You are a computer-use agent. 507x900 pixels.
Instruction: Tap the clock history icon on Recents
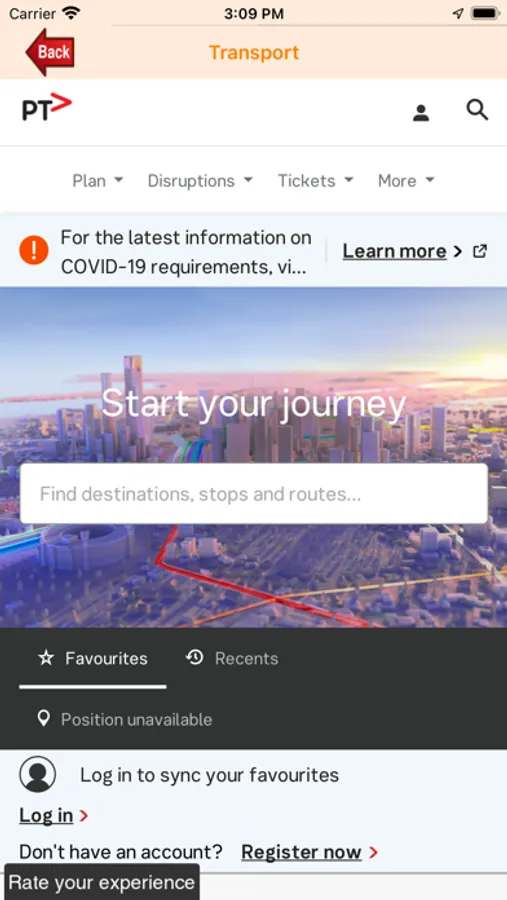click(x=195, y=658)
